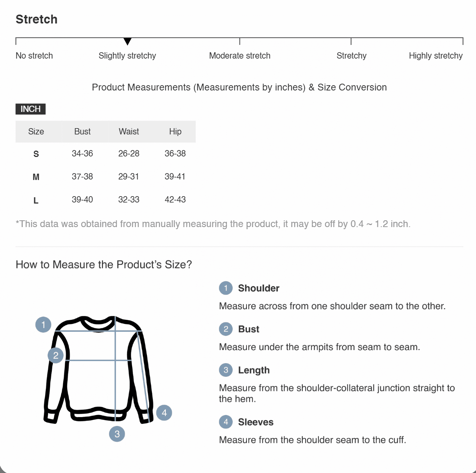Click the sweater measurement diagram
Image resolution: width=476 pixels, height=473 pixels.
pos(98,369)
